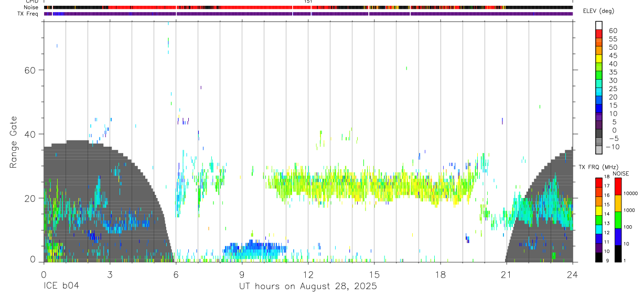Click the 'TX Freq' row label at top left
This screenshot has width=644, height=297.
tap(29, 14)
